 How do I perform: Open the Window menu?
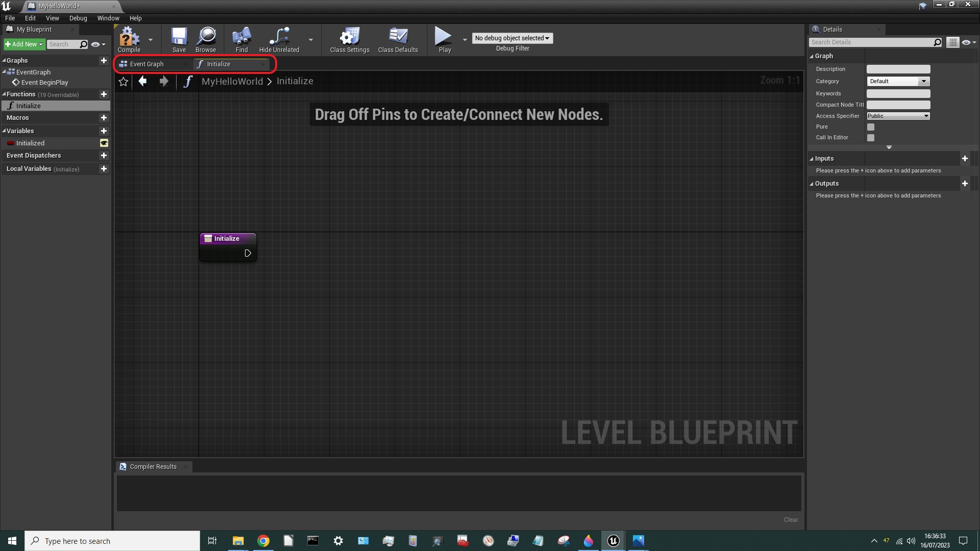[108, 18]
